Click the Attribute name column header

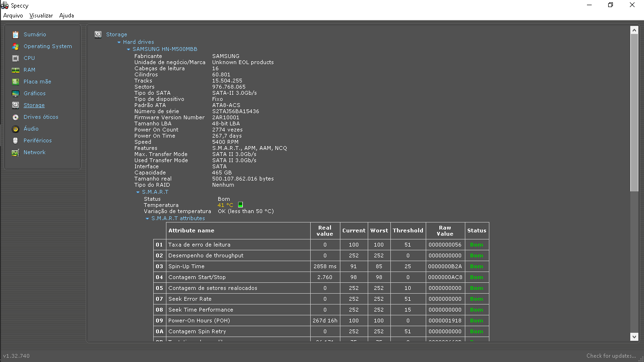click(239, 230)
